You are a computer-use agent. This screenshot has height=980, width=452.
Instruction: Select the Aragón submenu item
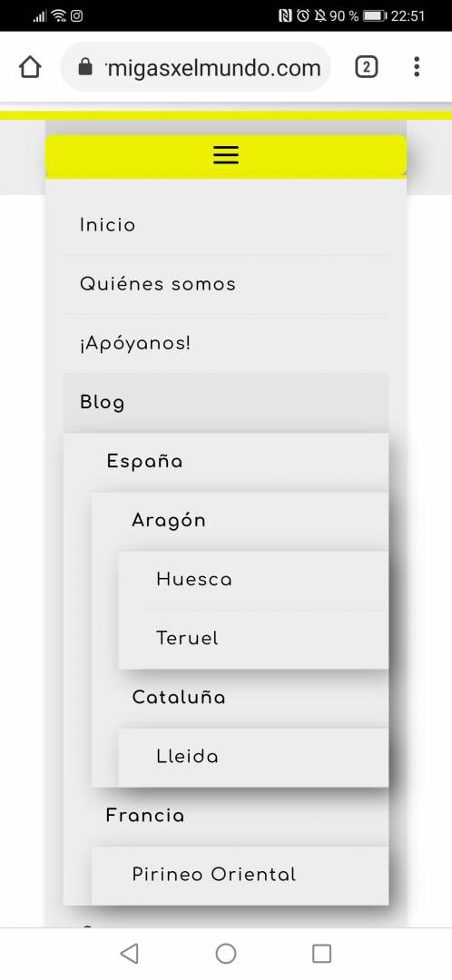(240, 521)
